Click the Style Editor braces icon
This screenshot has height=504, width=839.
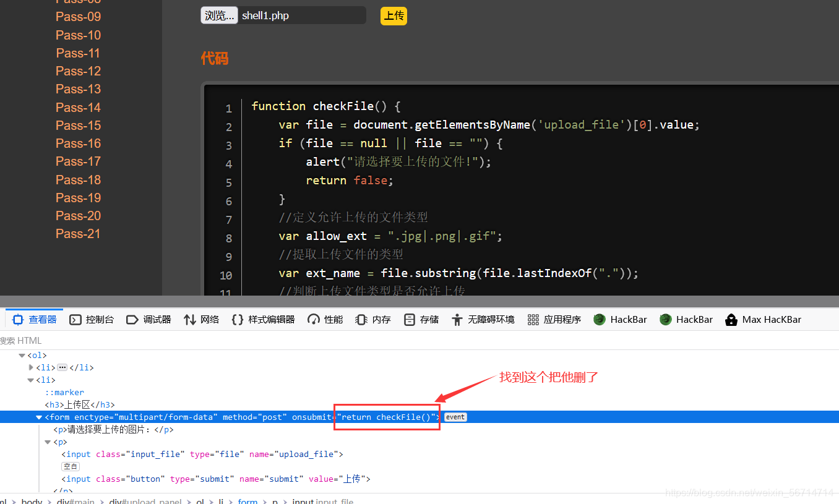click(x=237, y=320)
